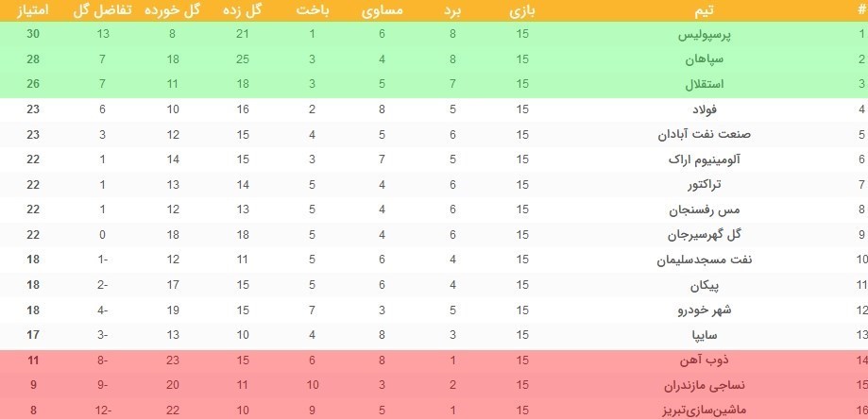The height and width of the screenshot is (419, 868).
Task: Select آلومینیوم اراک in the table
Action: [x=698, y=159]
